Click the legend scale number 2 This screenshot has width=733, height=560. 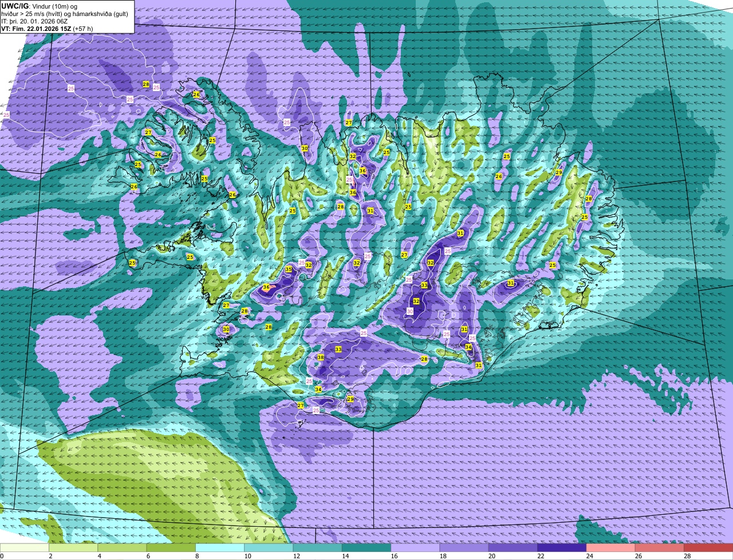(50, 556)
